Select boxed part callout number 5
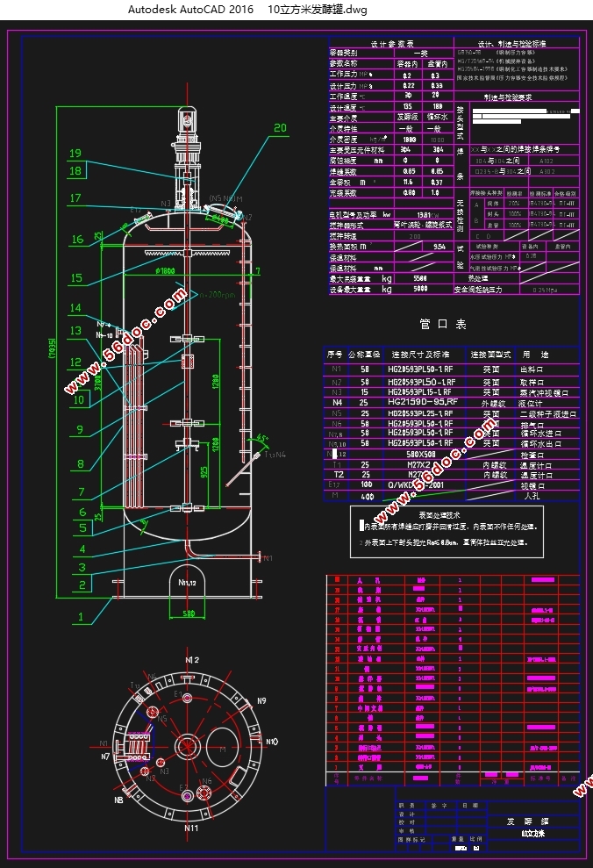Viewport: 593px width, 868px height. [x=82, y=527]
